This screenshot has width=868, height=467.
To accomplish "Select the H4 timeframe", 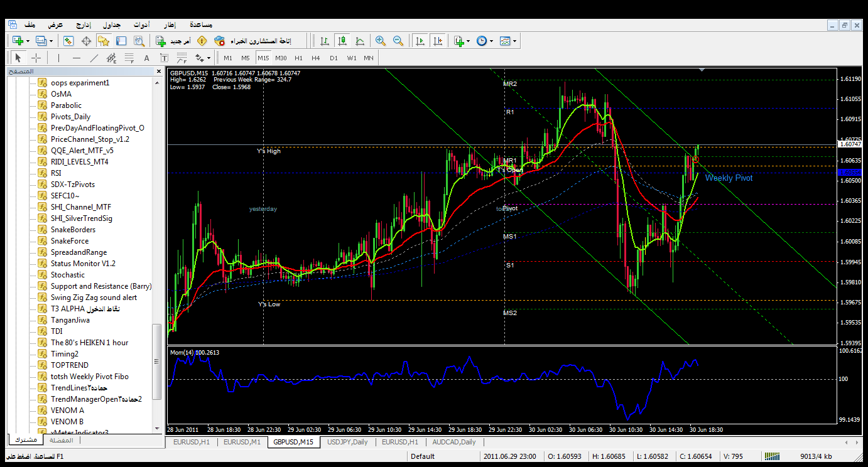I will (x=316, y=58).
